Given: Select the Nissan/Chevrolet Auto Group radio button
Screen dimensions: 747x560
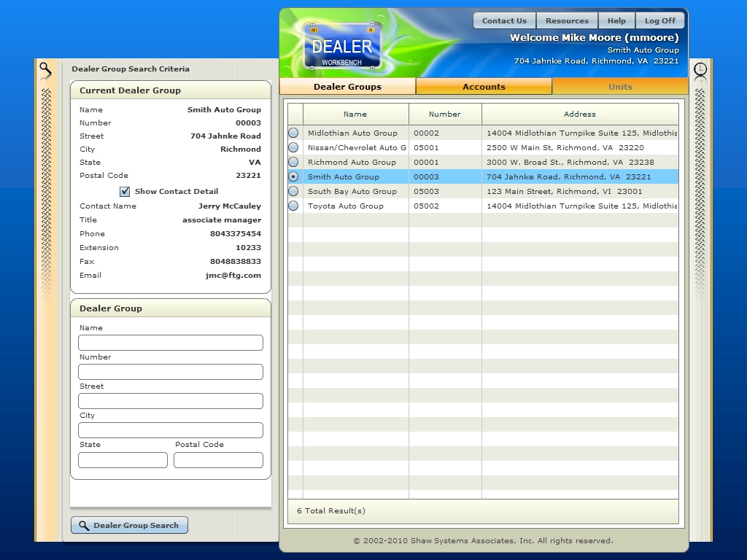Looking at the screenshot, I should (x=293, y=147).
